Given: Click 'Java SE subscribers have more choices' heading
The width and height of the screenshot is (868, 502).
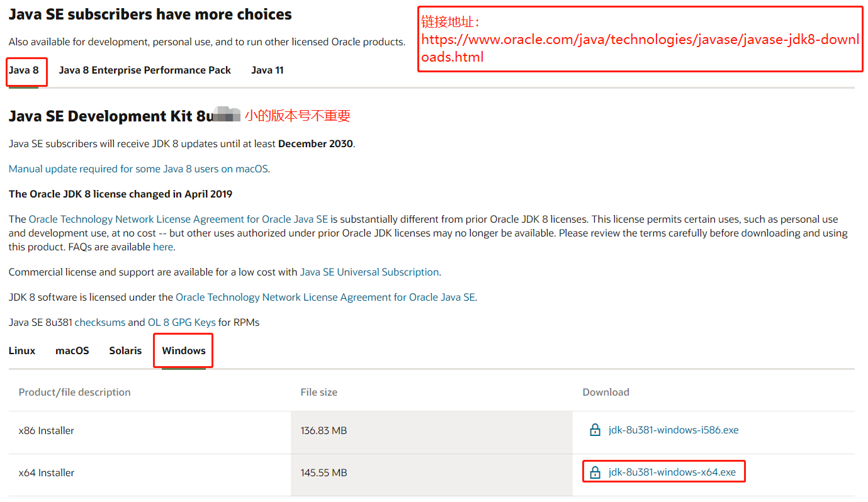Looking at the screenshot, I should coord(150,14).
